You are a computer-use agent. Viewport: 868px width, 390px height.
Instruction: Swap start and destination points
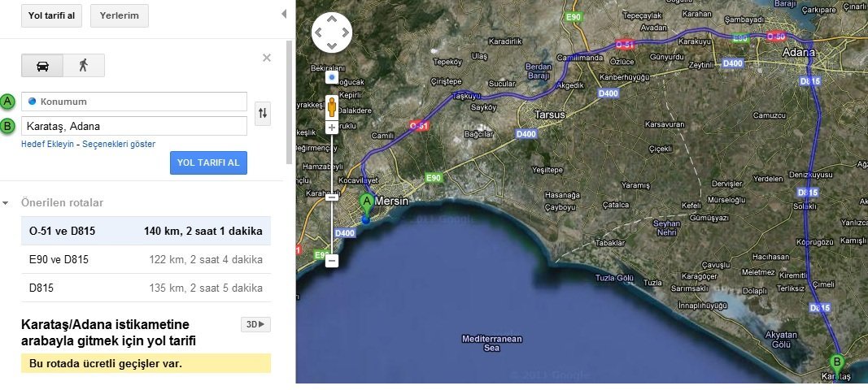pyautogui.click(x=263, y=114)
